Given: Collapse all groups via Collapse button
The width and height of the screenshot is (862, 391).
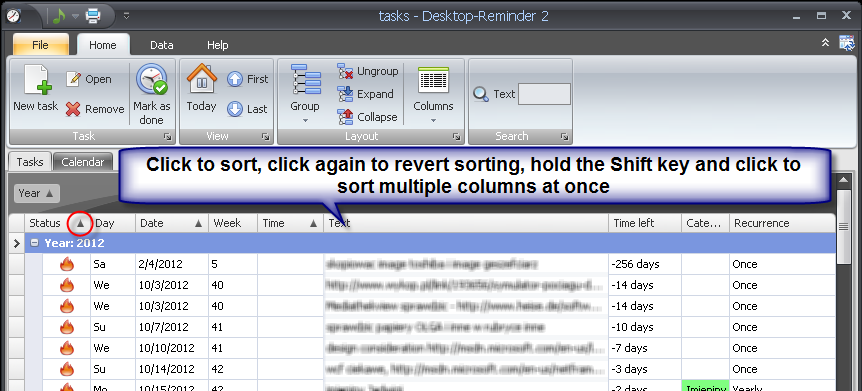Looking at the screenshot, I should point(368,117).
